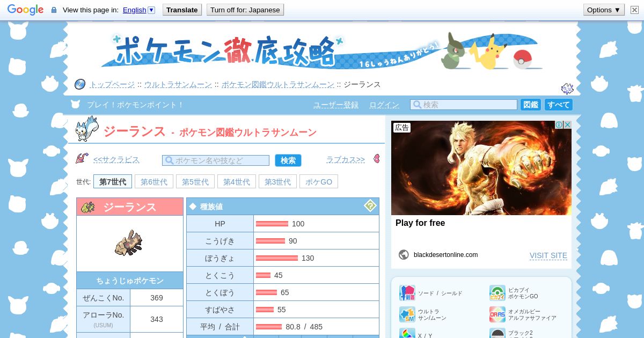Click the ピカブイ ポケモンGO game icon

[497, 293]
